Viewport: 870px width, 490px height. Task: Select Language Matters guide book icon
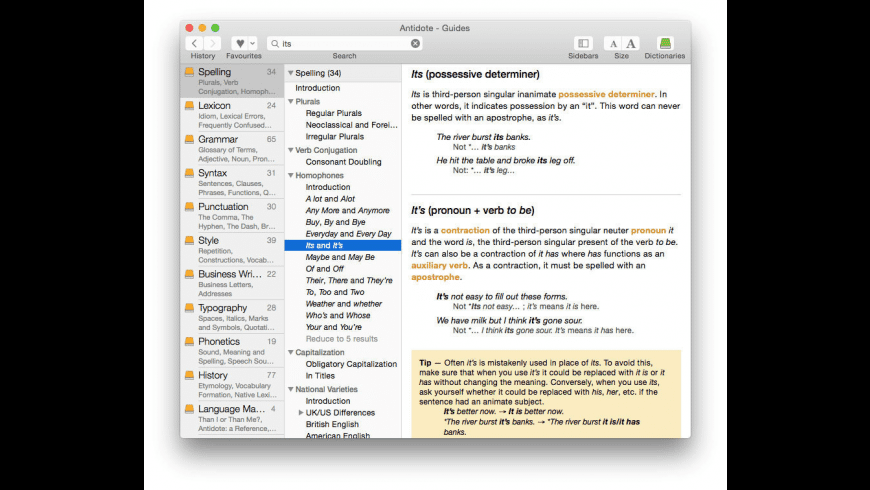pos(189,409)
